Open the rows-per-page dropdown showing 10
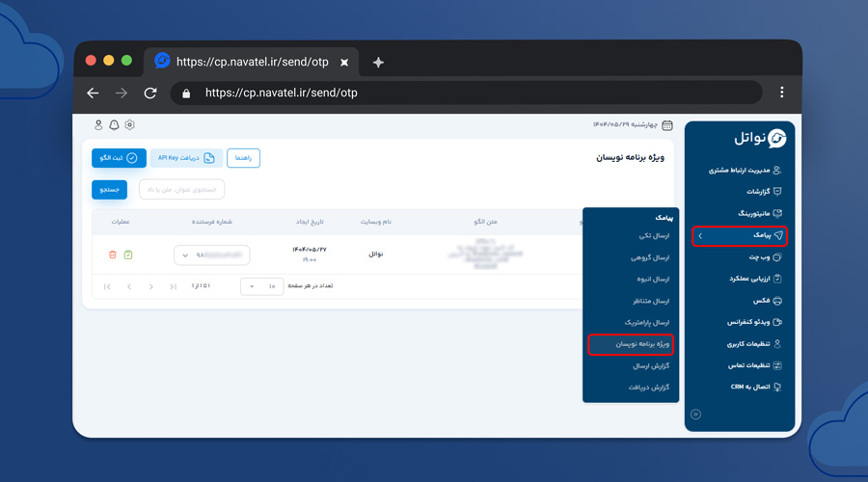The height and width of the screenshot is (482, 868). pos(261,286)
